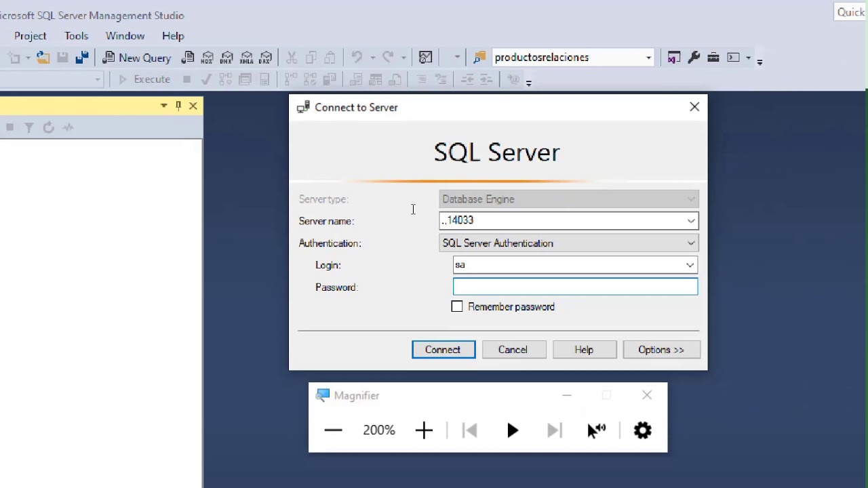
Task: Close the Object Explorer panel
Action: point(193,106)
